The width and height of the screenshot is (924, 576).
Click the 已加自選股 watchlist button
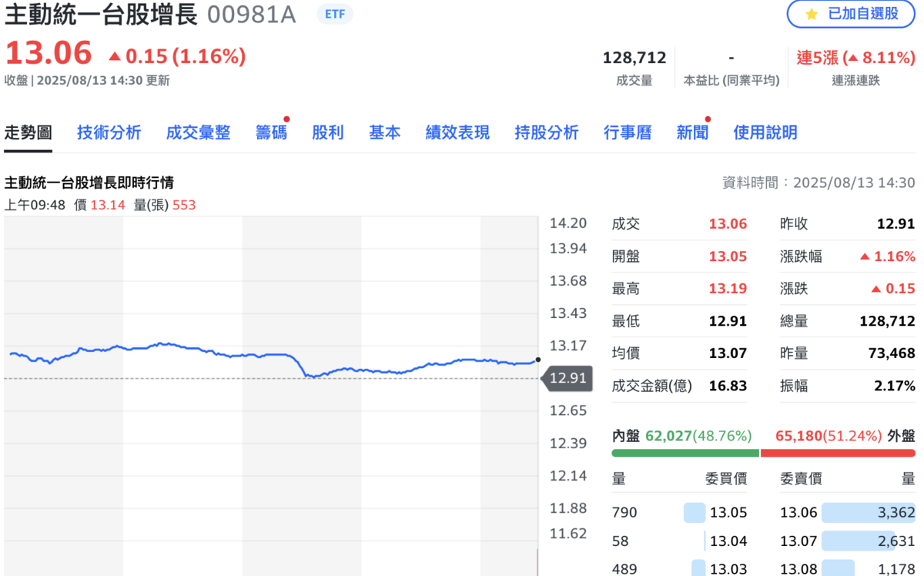pyautogui.click(x=851, y=14)
